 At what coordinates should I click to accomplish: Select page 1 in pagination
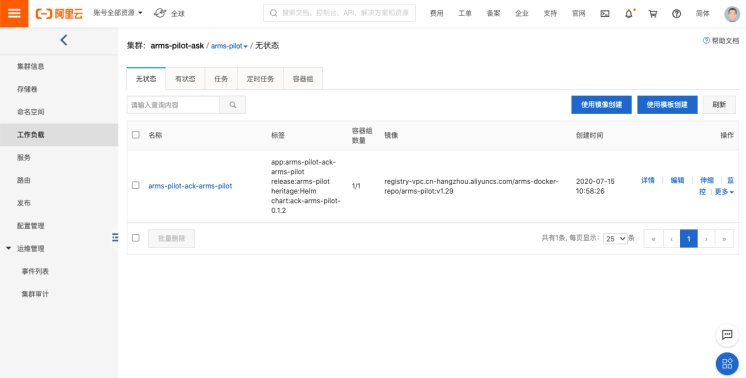pos(689,239)
